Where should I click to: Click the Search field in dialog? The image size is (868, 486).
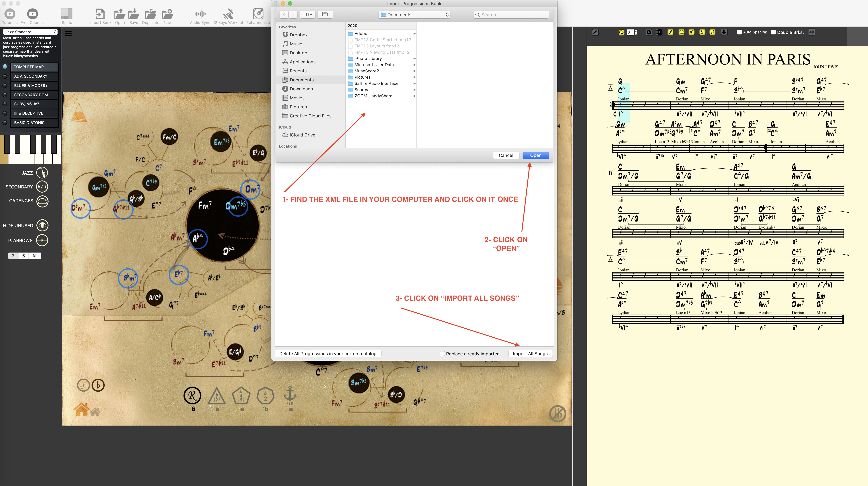511,15
